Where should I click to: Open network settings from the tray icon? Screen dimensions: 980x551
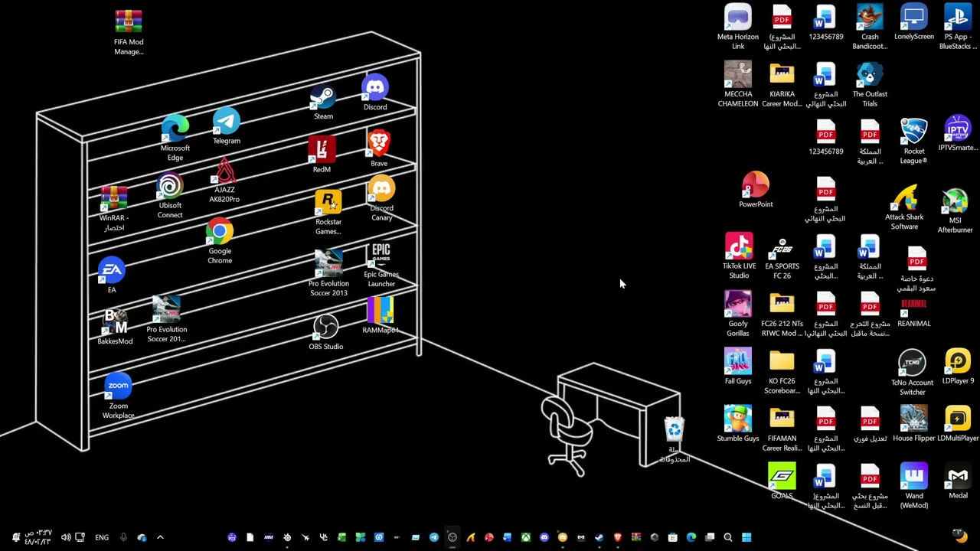click(80, 537)
